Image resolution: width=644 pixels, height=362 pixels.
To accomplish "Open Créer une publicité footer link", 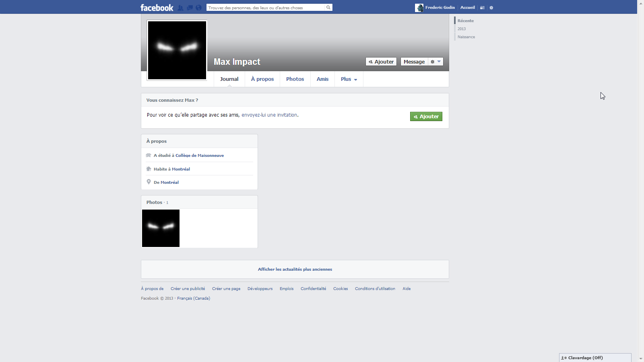I will tap(188, 288).
